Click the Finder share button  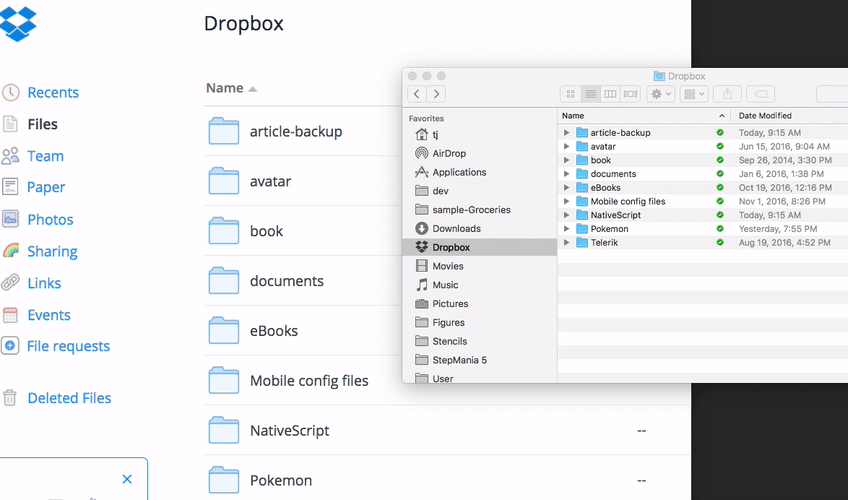tap(727, 94)
